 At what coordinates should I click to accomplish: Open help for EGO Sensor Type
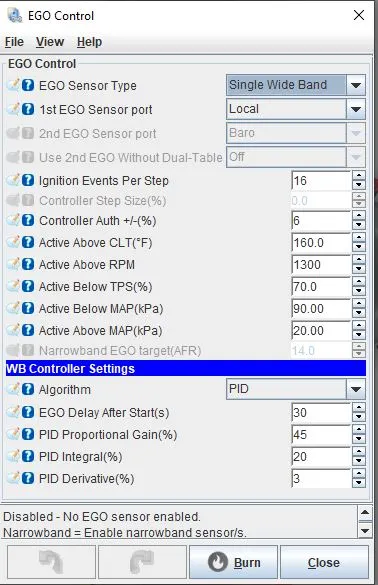click(x=28, y=85)
